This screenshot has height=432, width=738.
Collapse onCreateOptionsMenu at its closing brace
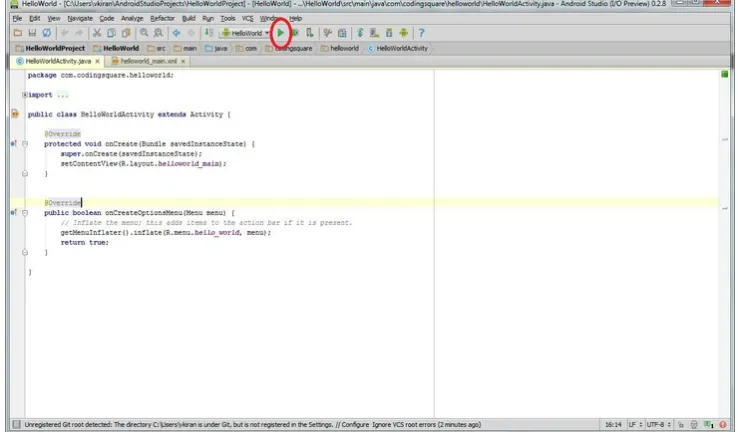click(x=25, y=252)
